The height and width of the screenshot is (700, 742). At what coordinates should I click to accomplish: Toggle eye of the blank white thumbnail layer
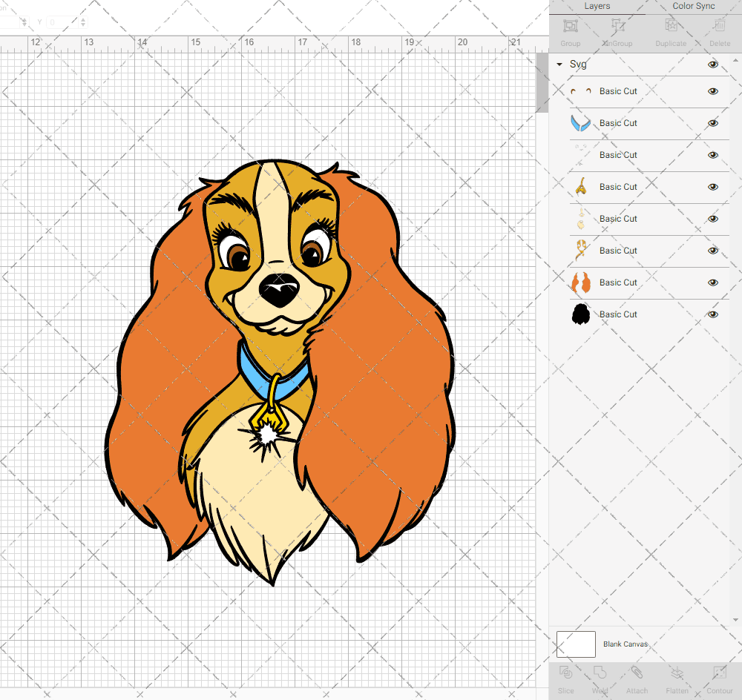(712, 155)
